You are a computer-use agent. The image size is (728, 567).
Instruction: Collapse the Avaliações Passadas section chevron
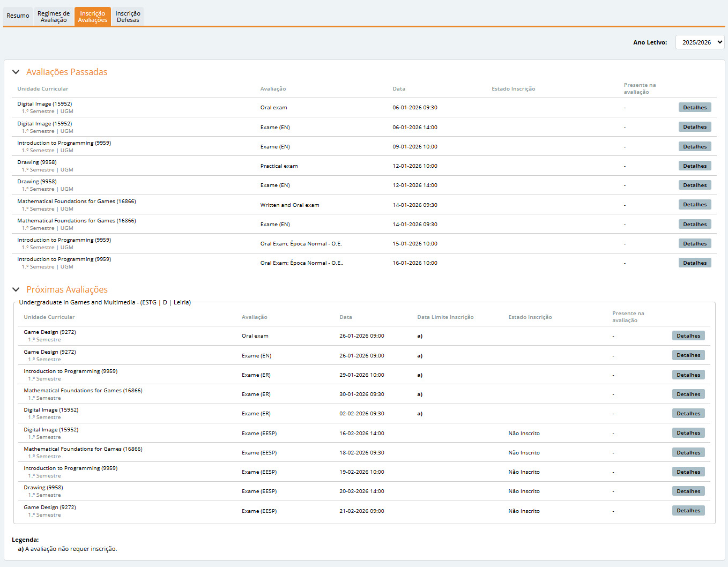16,72
